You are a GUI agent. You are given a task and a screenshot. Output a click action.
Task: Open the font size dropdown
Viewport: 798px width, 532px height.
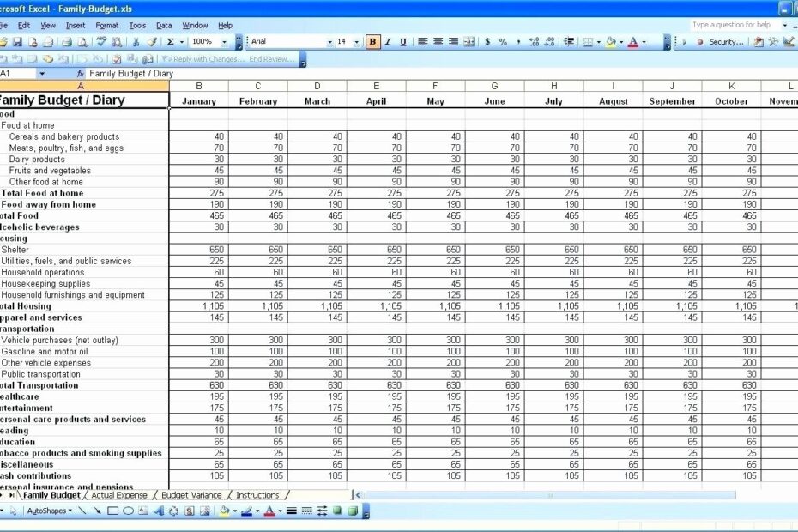point(357,41)
